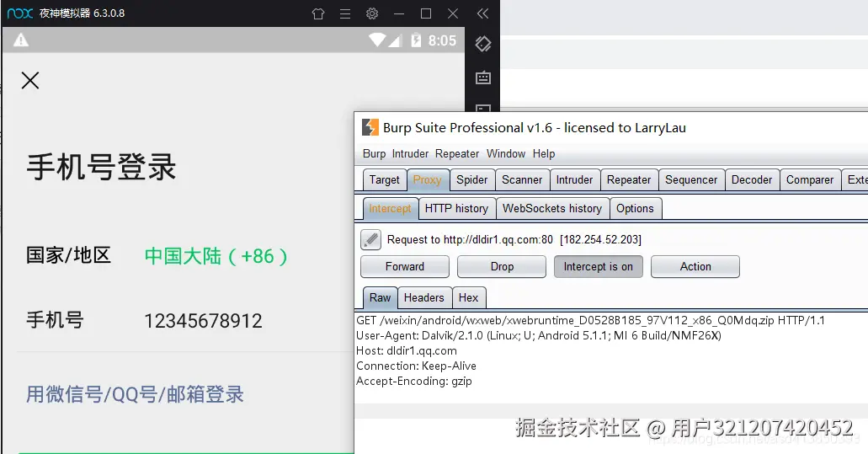Switch to the Scanner tab

pos(522,180)
